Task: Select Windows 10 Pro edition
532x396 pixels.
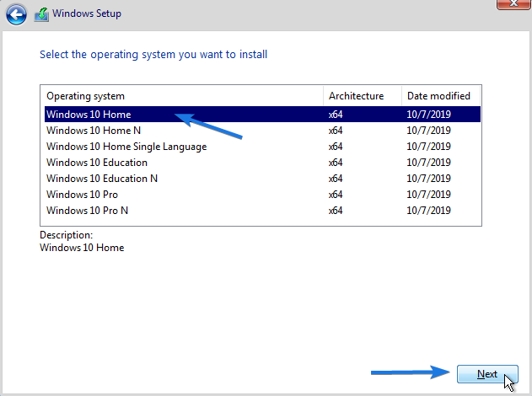Action: tap(262, 195)
